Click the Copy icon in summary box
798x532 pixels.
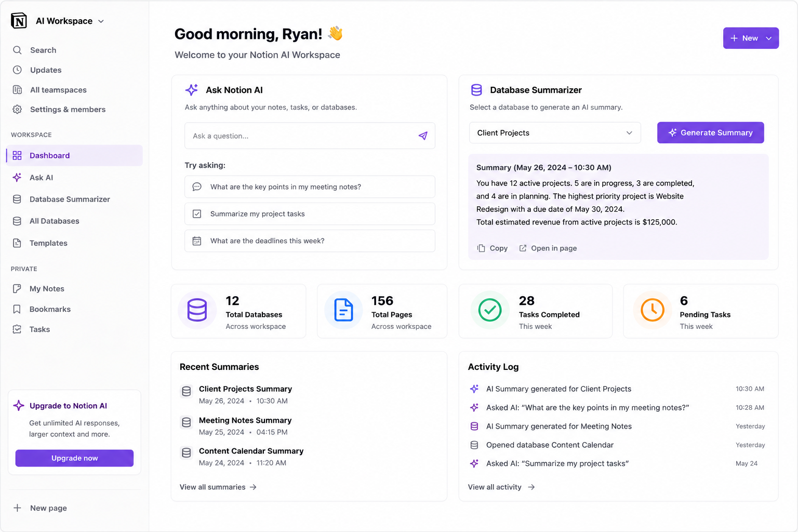(481, 248)
